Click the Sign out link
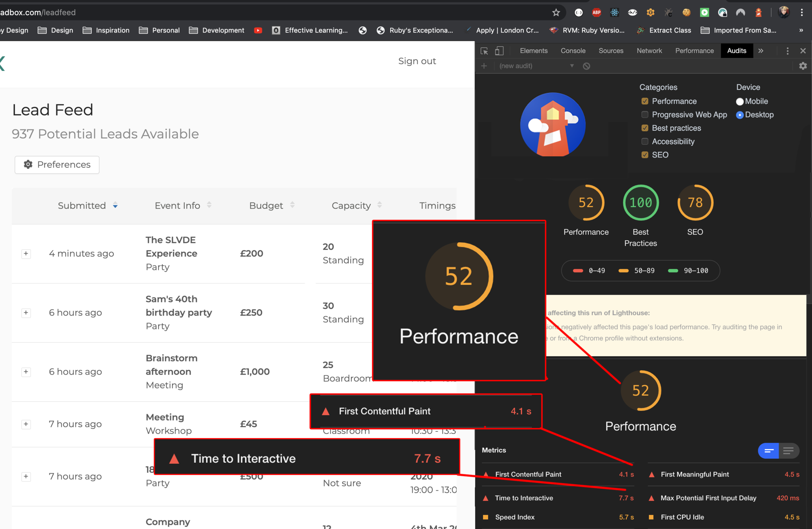The width and height of the screenshot is (812, 529). click(417, 61)
